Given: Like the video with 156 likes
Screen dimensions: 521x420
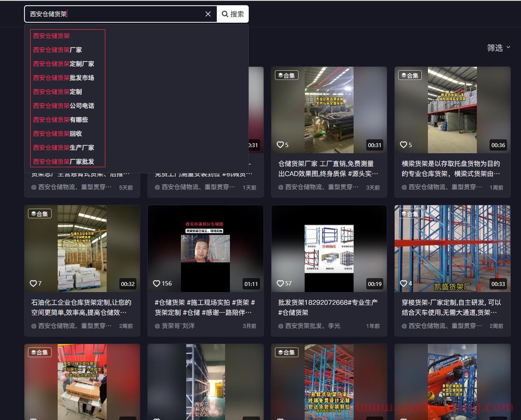Looking at the screenshot, I should click(x=157, y=283).
